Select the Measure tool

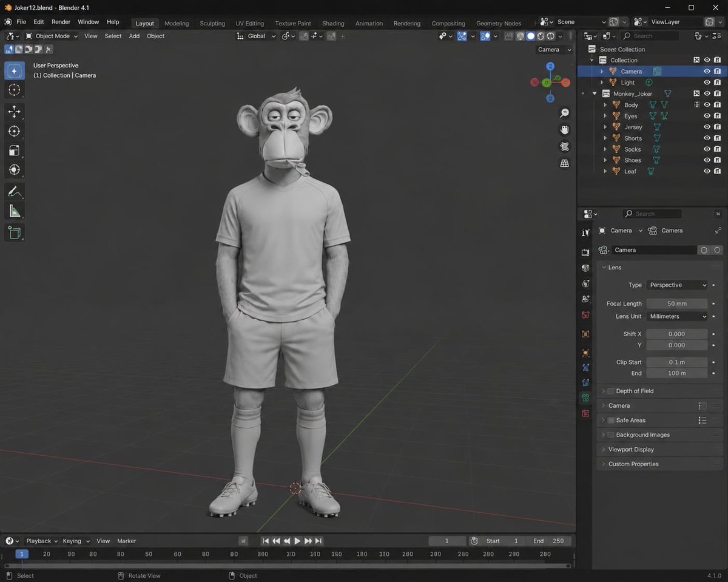click(15, 211)
